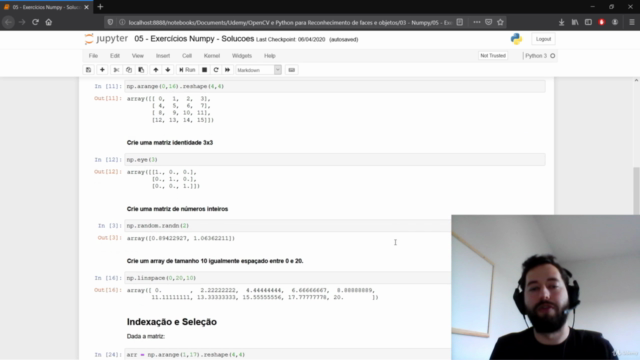This screenshot has width=640, height=360.
Task: Toggle browser sidebar icon
Action: pyautogui.click(x=588, y=22)
